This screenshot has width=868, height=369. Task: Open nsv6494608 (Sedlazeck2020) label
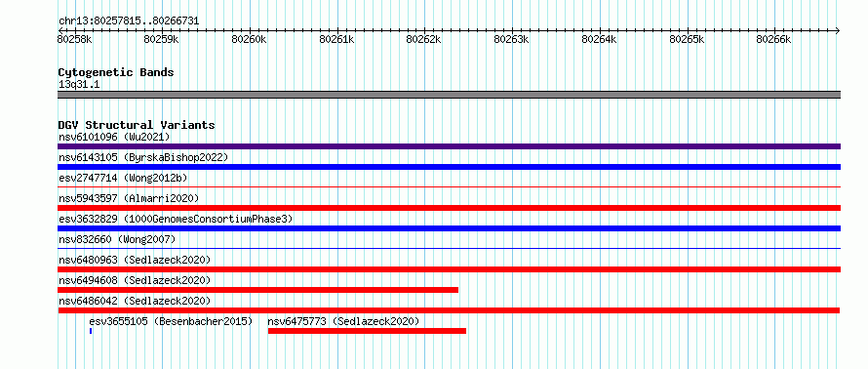click(x=135, y=280)
